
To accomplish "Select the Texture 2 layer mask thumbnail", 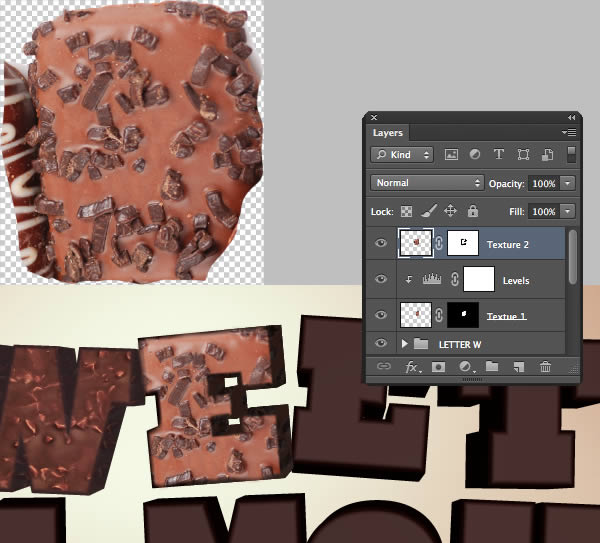I will (463, 243).
